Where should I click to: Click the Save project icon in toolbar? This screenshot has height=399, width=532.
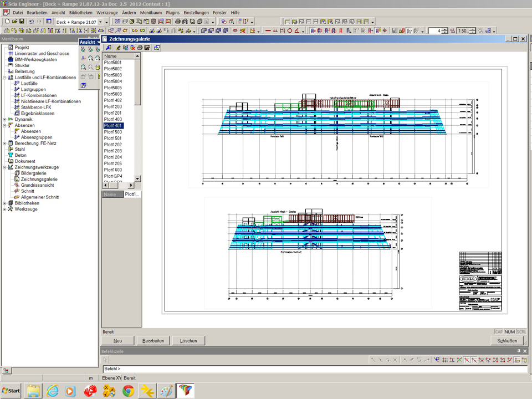22,22
